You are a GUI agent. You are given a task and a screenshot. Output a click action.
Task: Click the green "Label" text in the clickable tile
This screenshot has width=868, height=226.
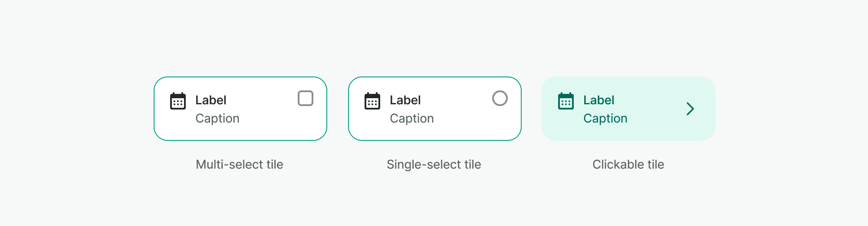tap(599, 100)
